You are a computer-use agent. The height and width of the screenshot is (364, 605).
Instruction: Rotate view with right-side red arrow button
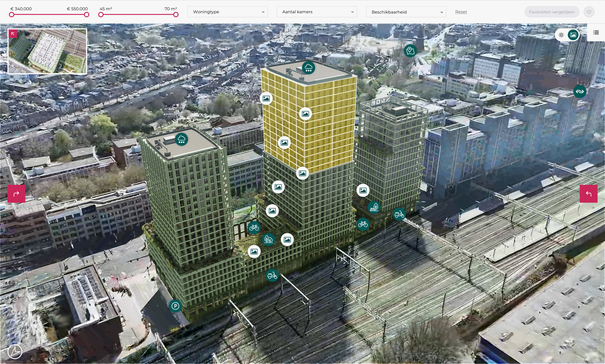pyautogui.click(x=588, y=194)
